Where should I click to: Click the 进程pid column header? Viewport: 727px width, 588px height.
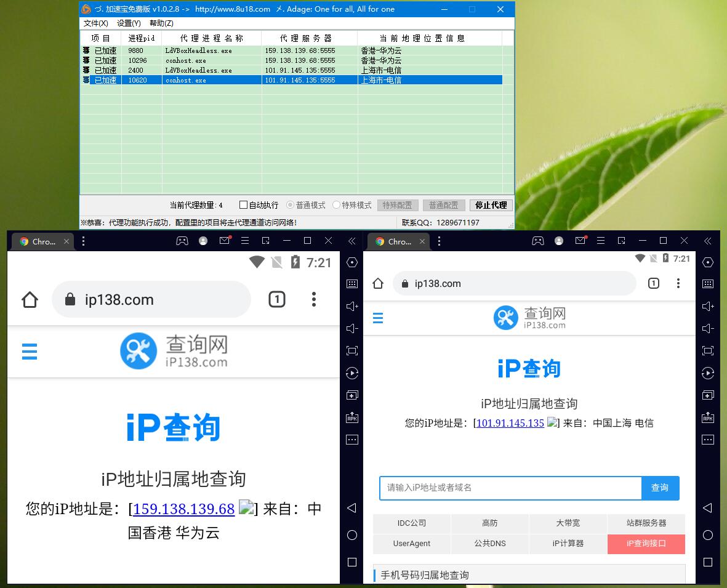coord(142,39)
